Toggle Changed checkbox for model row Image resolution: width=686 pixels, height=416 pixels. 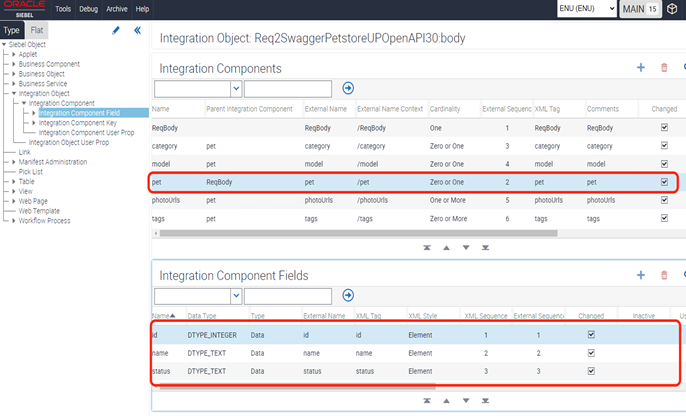[664, 164]
